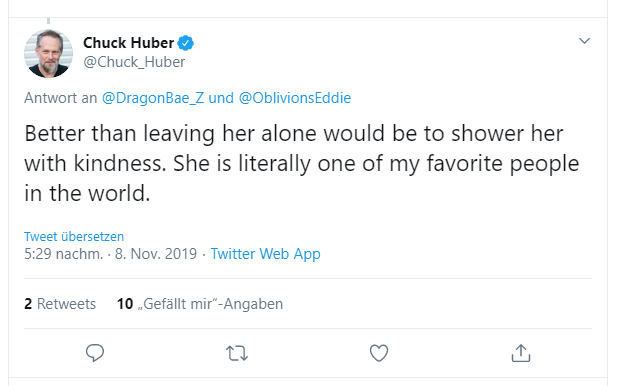Like the tweet with the heart icon
This screenshot has height=386, width=619.
pyautogui.click(x=379, y=353)
